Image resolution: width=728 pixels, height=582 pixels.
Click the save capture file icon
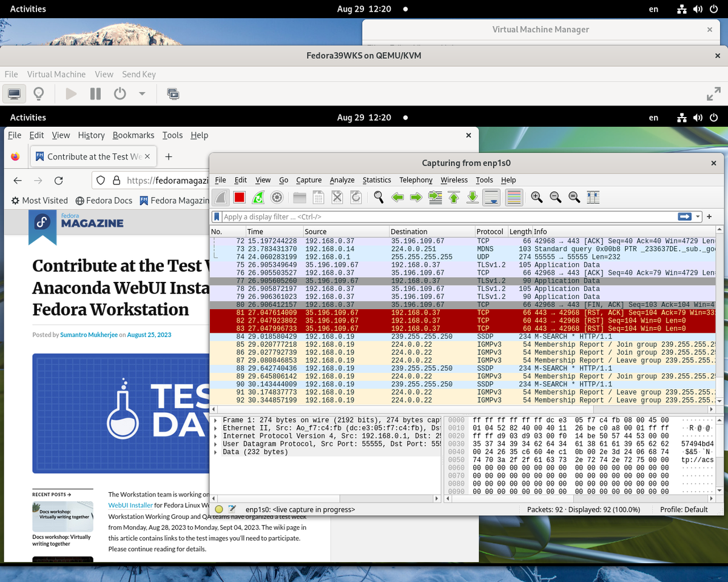coord(318,197)
